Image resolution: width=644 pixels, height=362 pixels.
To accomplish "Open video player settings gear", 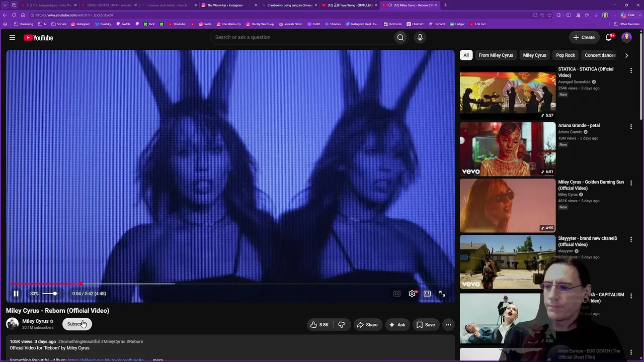I will pyautogui.click(x=412, y=294).
